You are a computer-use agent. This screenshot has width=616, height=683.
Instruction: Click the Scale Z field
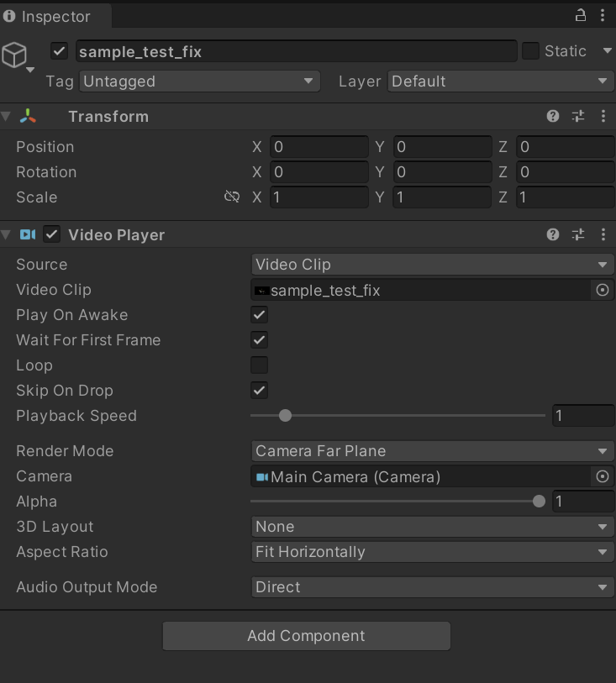point(566,197)
